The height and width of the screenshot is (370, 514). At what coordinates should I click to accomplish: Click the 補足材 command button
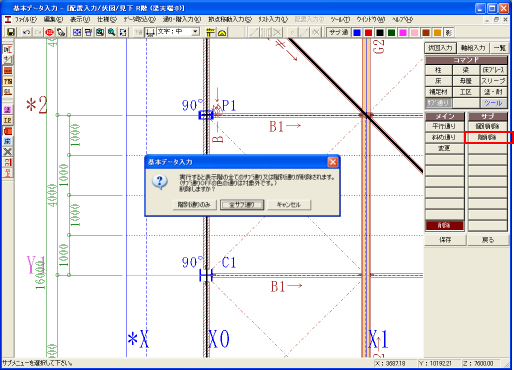pyautogui.click(x=438, y=92)
